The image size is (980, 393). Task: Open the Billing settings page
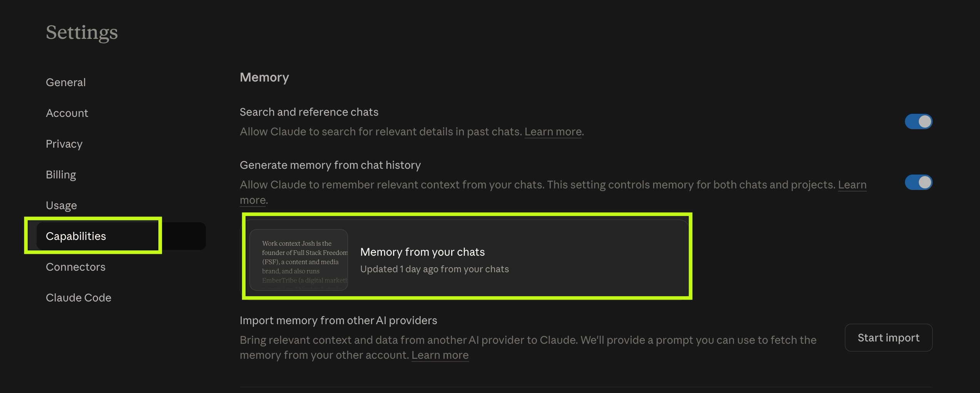point(61,174)
